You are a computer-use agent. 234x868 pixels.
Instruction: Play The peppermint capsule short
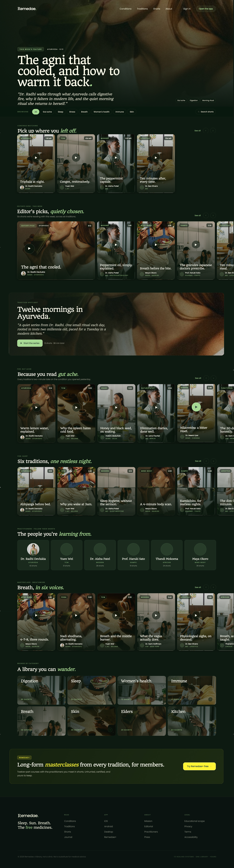(116, 157)
